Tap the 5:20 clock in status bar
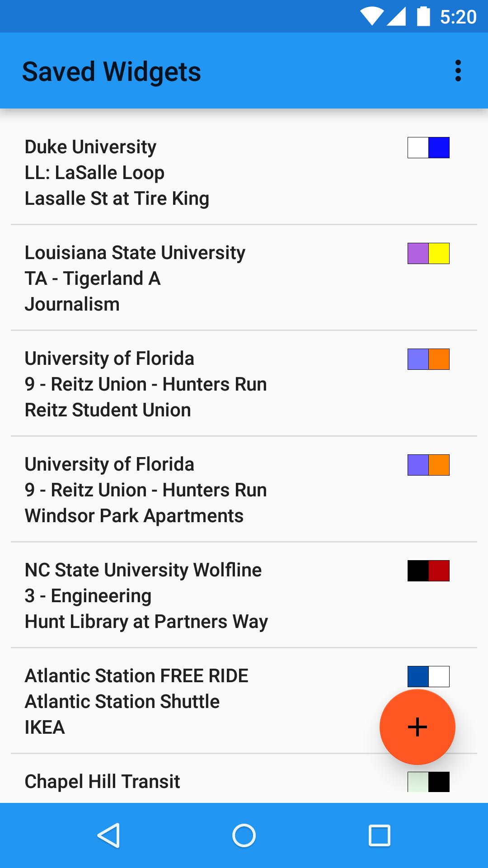The width and height of the screenshot is (488, 868). coord(458,17)
